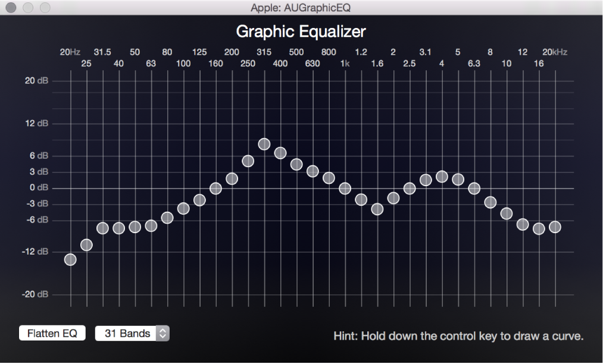Select the 315Hz band slider knob
The image size is (603, 364).
click(263, 143)
